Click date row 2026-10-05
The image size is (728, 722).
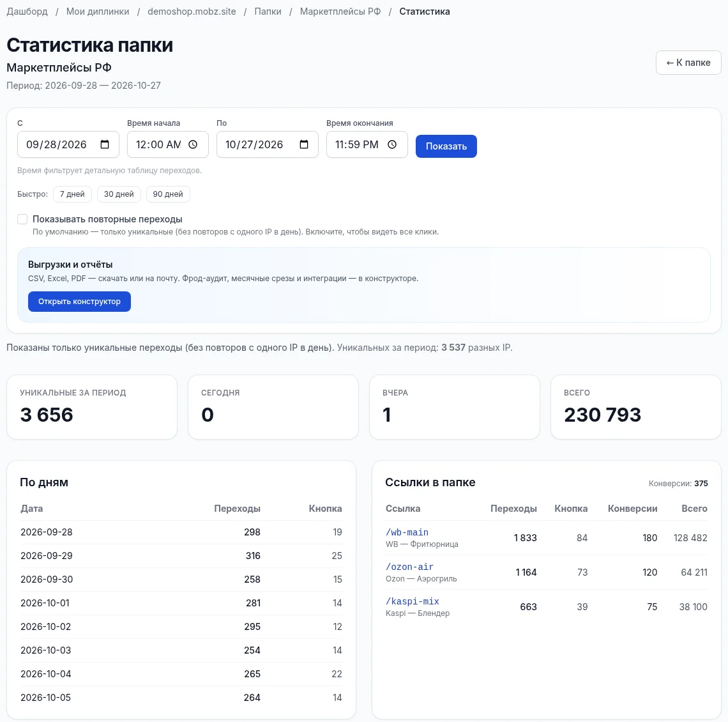pos(181,698)
